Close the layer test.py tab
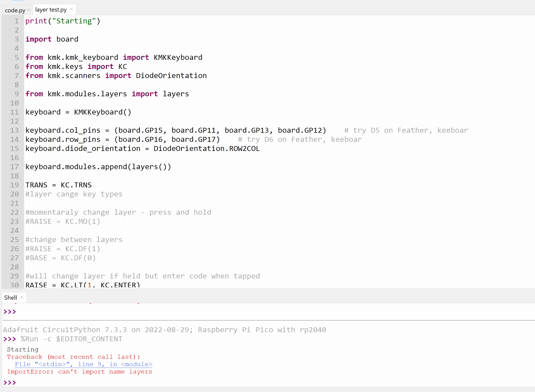Viewport: 535px width, 392px height. [x=71, y=9]
